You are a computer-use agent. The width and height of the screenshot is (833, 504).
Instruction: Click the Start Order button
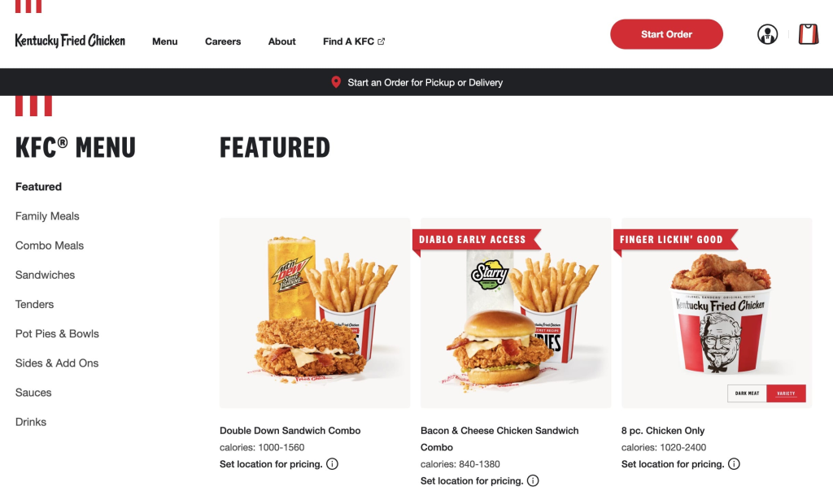point(666,34)
